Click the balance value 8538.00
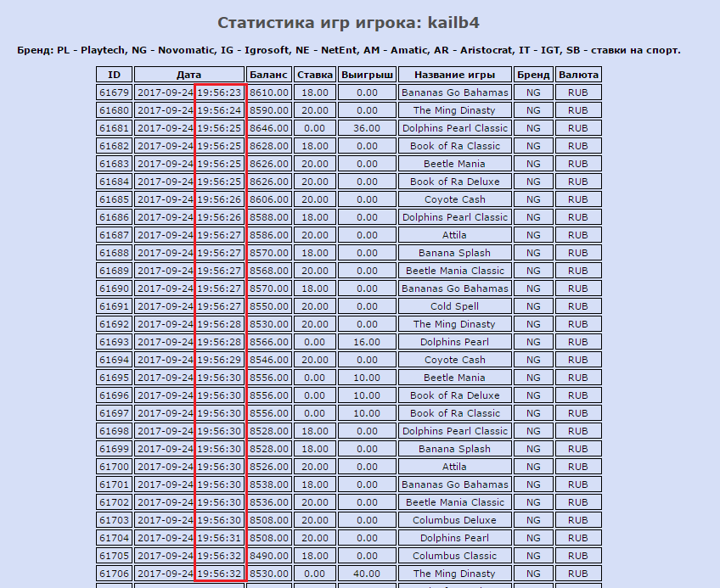The image size is (720, 588). tap(269, 484)
